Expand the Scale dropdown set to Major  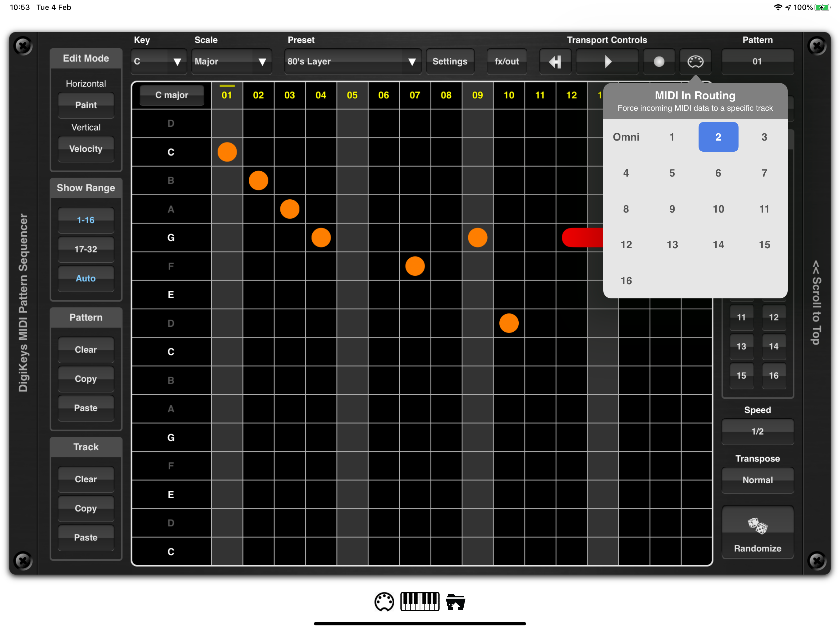click(231, 61)
